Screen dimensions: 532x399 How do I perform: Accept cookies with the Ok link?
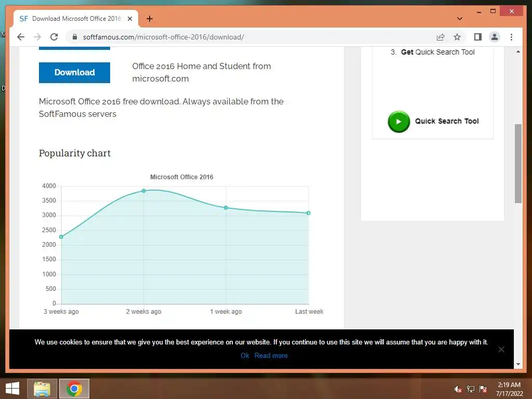click(x=245, y=355)
